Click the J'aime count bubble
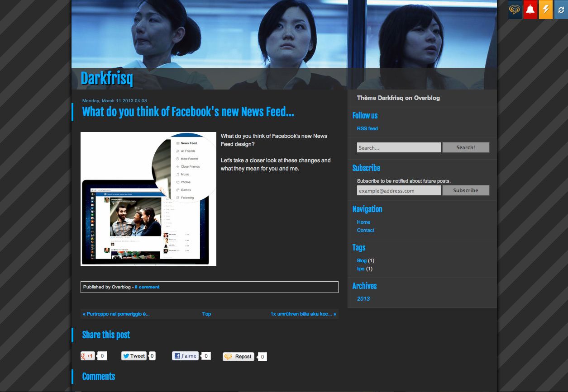Image resolution: width=568 pixels, height=392 pixels. point(206,356)
